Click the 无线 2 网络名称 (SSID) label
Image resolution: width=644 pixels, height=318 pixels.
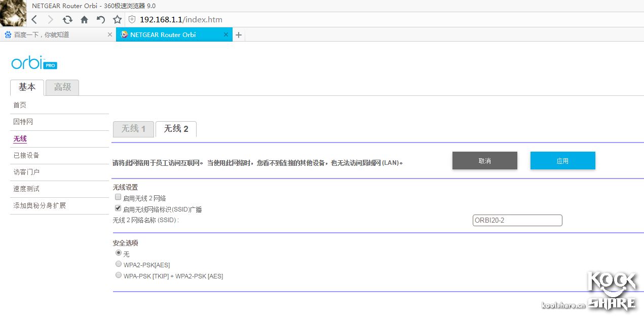coord(145,221)
